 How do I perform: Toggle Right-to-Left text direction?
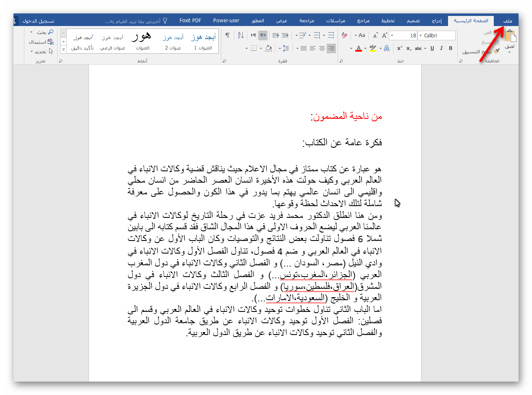pos(263,35)
